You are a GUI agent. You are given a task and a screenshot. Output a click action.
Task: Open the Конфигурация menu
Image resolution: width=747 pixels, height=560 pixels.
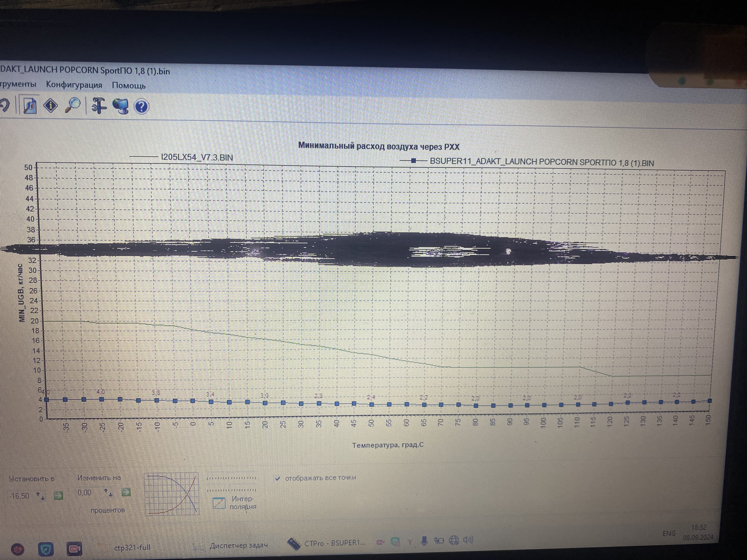click(x=74, y=85)
